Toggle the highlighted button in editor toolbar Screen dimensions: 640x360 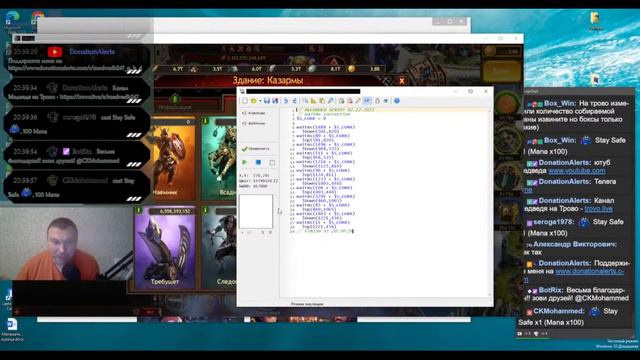[367, 101]
